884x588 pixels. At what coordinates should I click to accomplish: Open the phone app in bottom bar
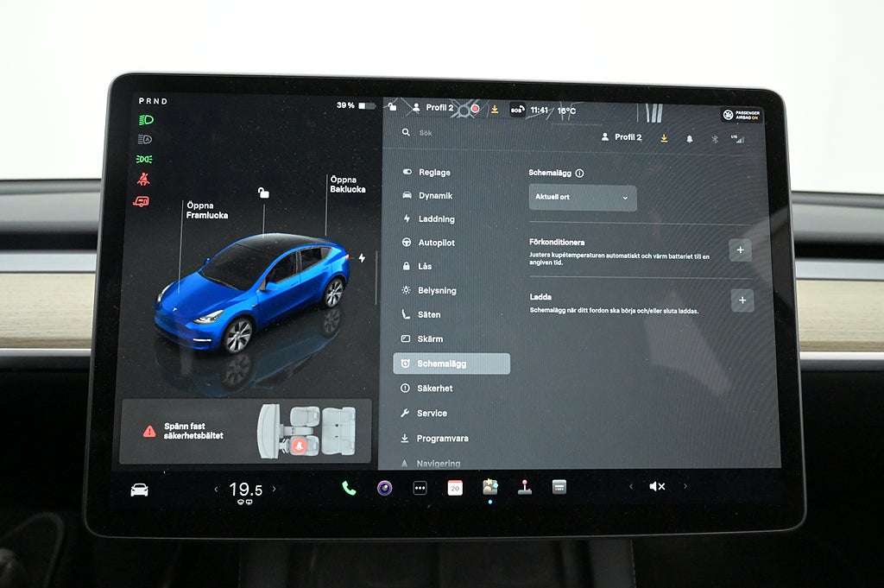click(349, 488)
